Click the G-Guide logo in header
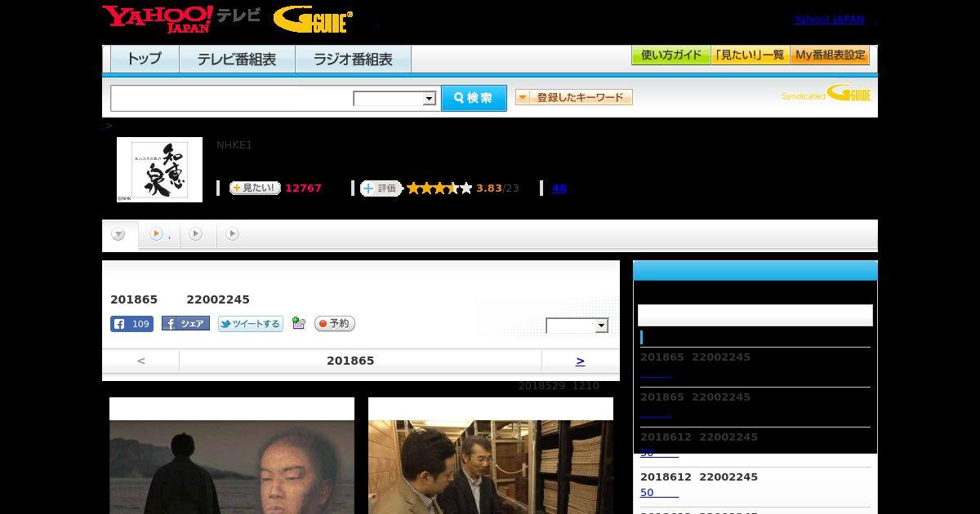This screenshot has height=514, width=980. click(313, 20)
